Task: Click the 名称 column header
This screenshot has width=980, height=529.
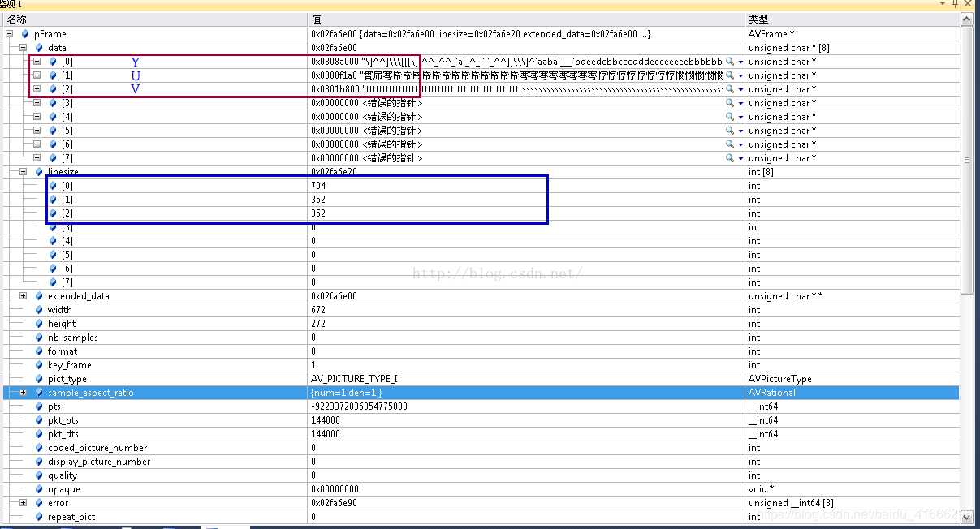Action: (x=154, y=19)
